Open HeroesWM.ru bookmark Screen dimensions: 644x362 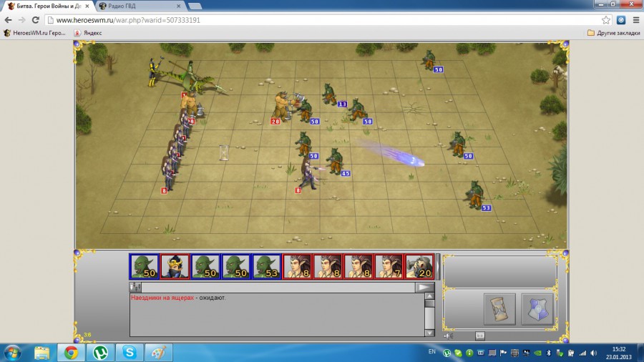point(34,33)
